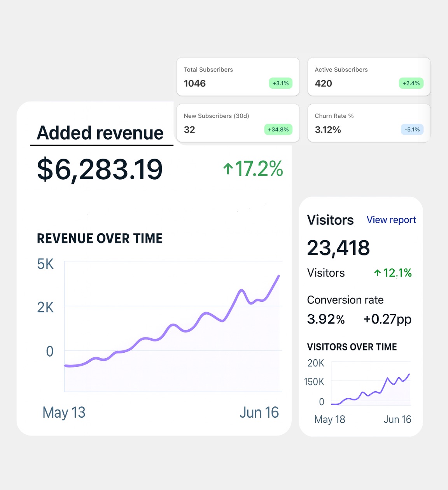The height and width of the screenshot is (490, 448).
Task: Click the green up arrow beside 17.2%
Action: pyautogui.click(x=228, y=169)
